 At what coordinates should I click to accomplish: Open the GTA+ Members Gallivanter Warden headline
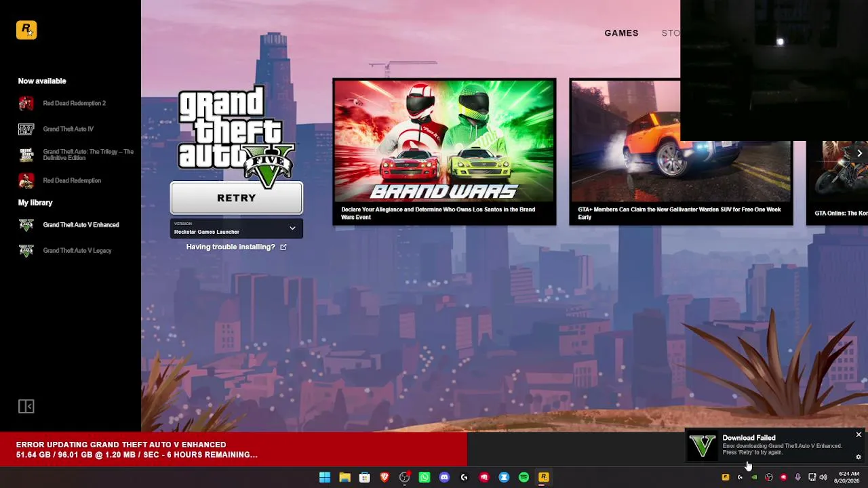click(x=679, y=213)
